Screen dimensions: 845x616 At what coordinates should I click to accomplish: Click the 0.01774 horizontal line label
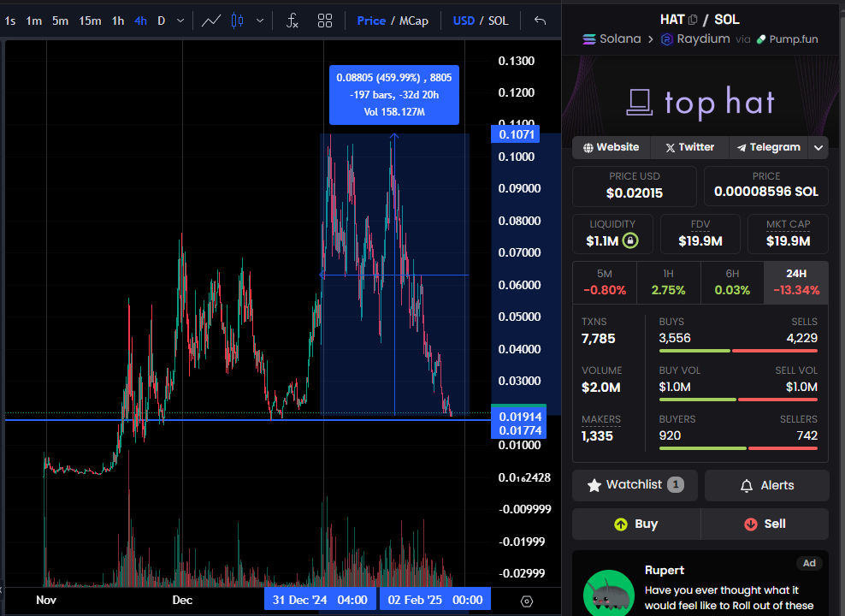tap(519, 430)
